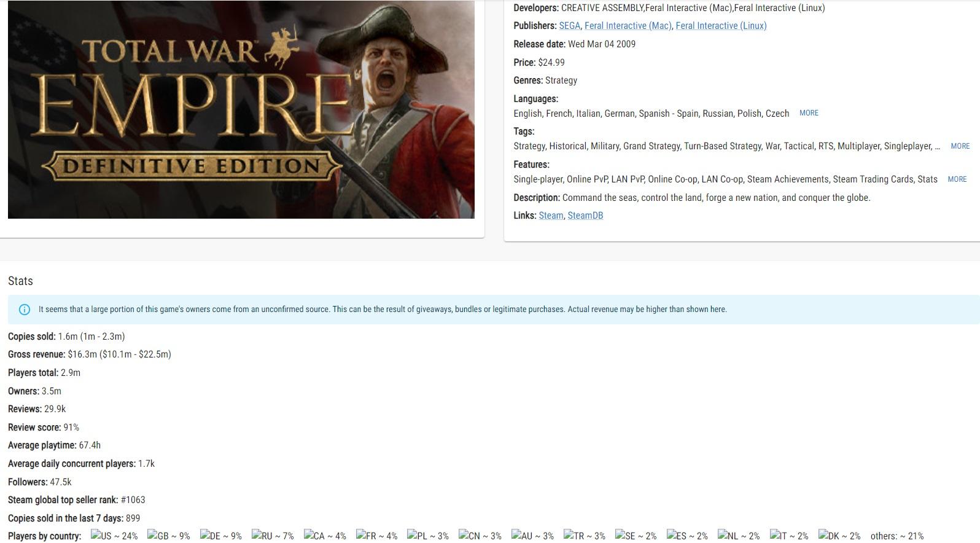Click the tags list Strategy, Historical line

click(727, 146)
